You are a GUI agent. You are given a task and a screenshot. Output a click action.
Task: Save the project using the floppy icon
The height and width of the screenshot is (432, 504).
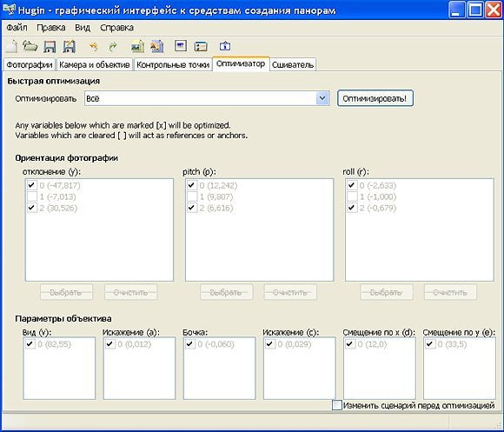click(50, 47)
